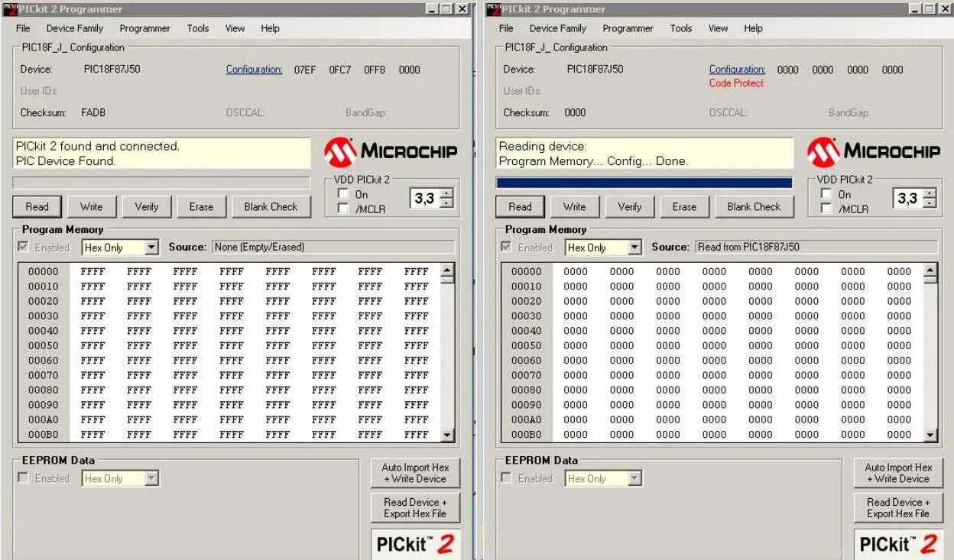The width and height of the screenshot is (954, 560).
Task: Open Program Memory Hex Only dropdown, right window
Action: (603, 248)
